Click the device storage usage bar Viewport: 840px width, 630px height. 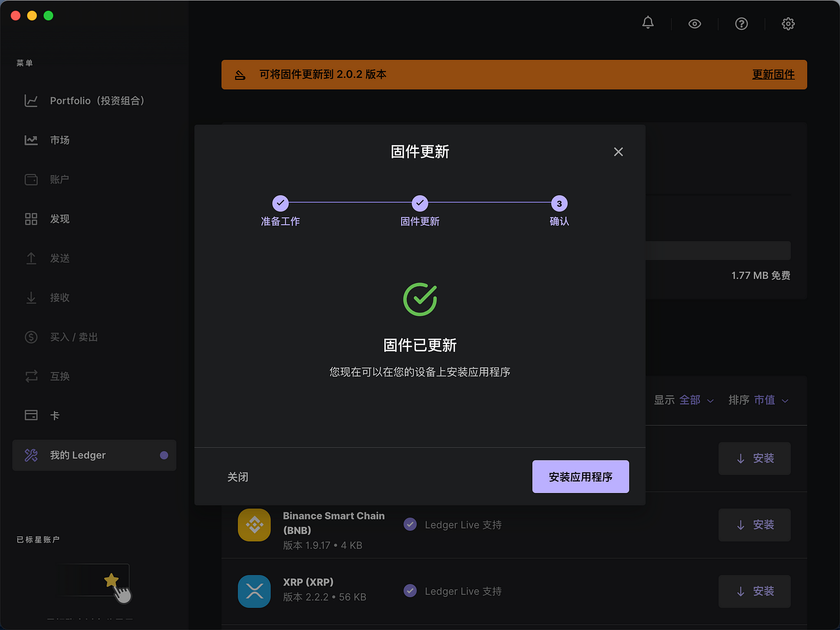click(x=718, y=250)
